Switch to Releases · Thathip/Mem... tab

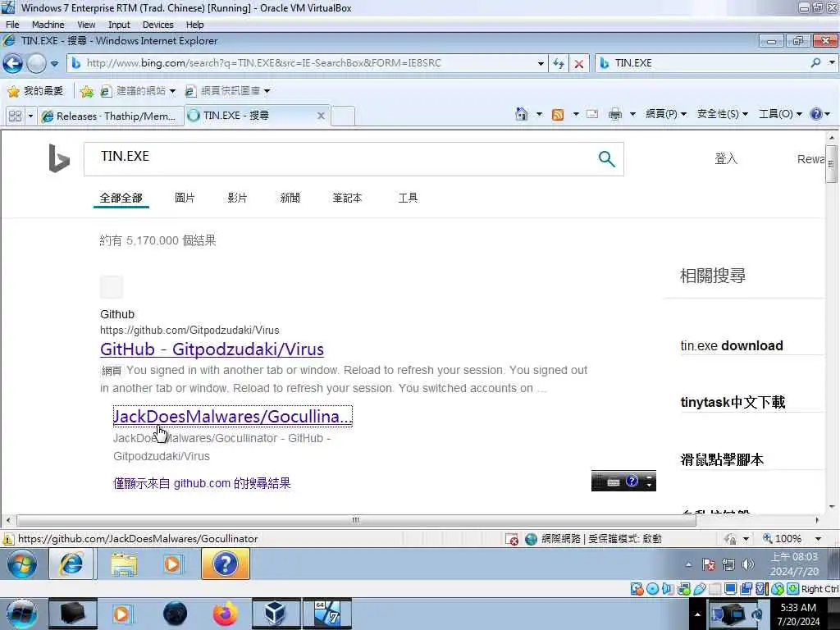click(x=111, y=116)
